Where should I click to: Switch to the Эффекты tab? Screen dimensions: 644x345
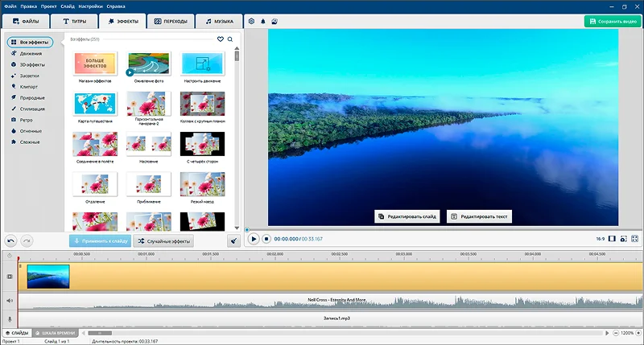click(x=123, y=22)
